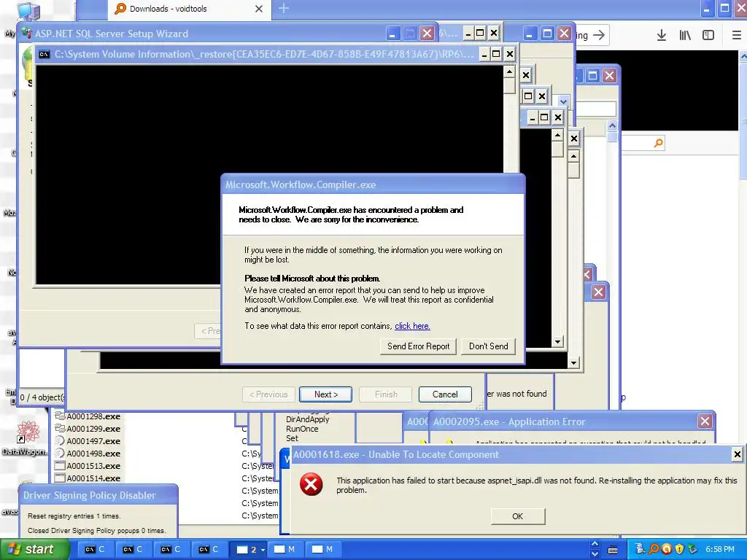Click the Everything magnifier tray icon
Image resolution: width=747 pixels, height=560 pixels.
[654, 549]
